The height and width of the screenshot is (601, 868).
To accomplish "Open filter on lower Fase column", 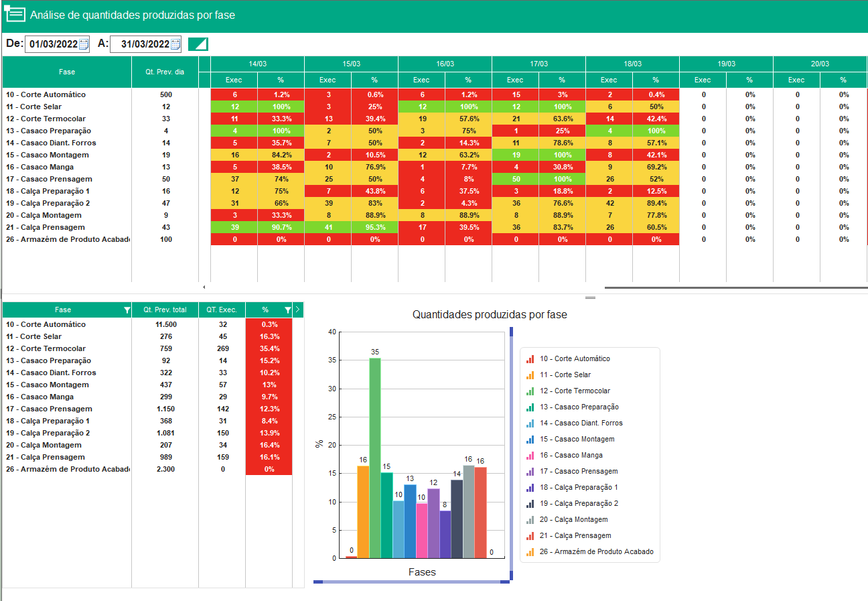I will [x=127, y=310].
